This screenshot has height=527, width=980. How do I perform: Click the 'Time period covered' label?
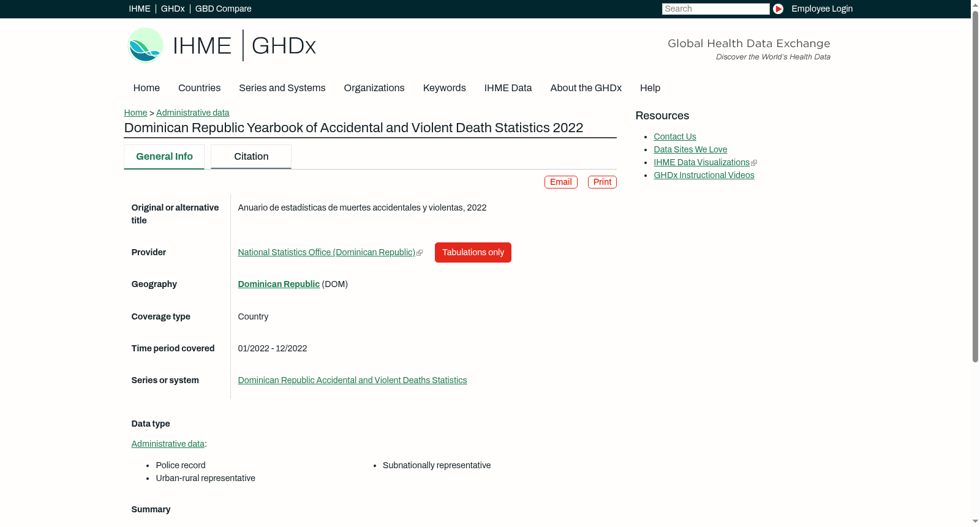coord(173,348)
